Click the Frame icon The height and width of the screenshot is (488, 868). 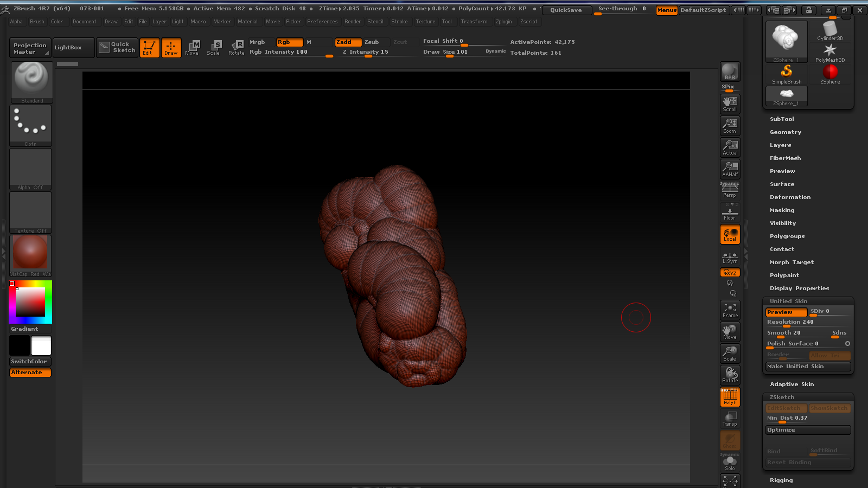(730, 310)
